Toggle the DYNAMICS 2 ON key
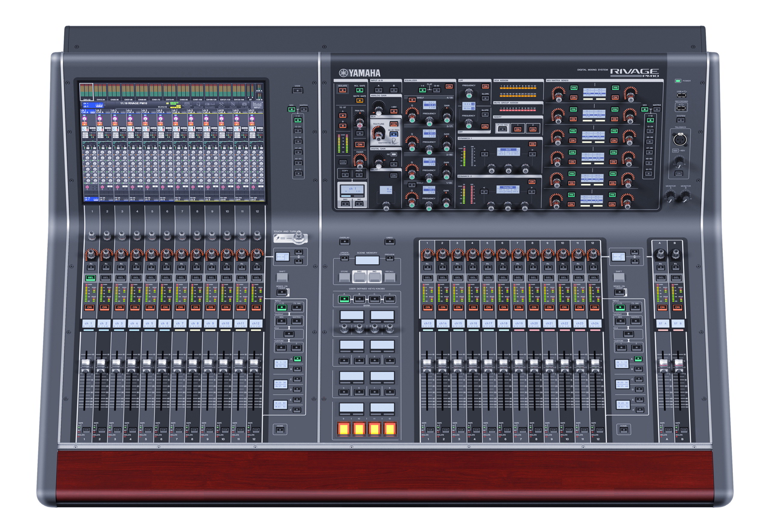The image size is (770, 532). pyautogui.click(x=532, y=182)
